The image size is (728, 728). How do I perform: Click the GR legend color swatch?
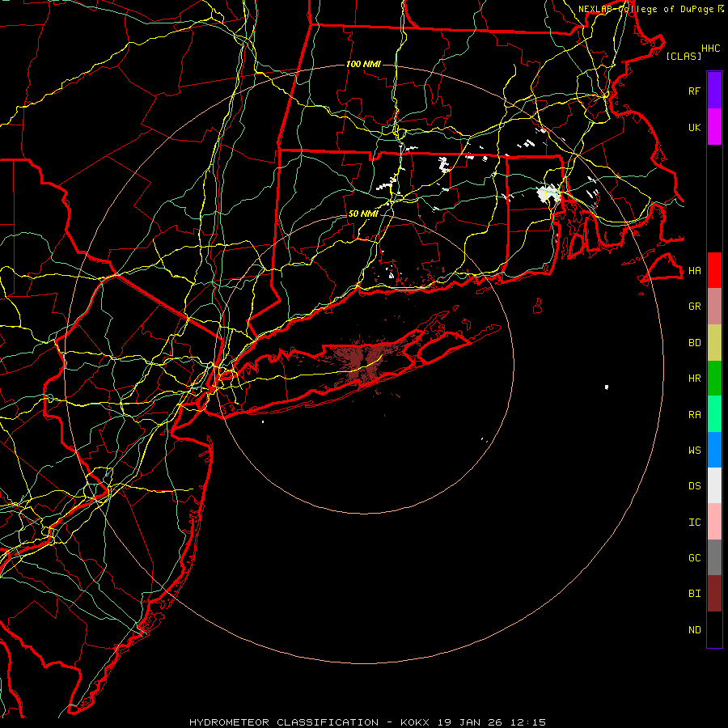pyautogui.click(x=714, y=307)
